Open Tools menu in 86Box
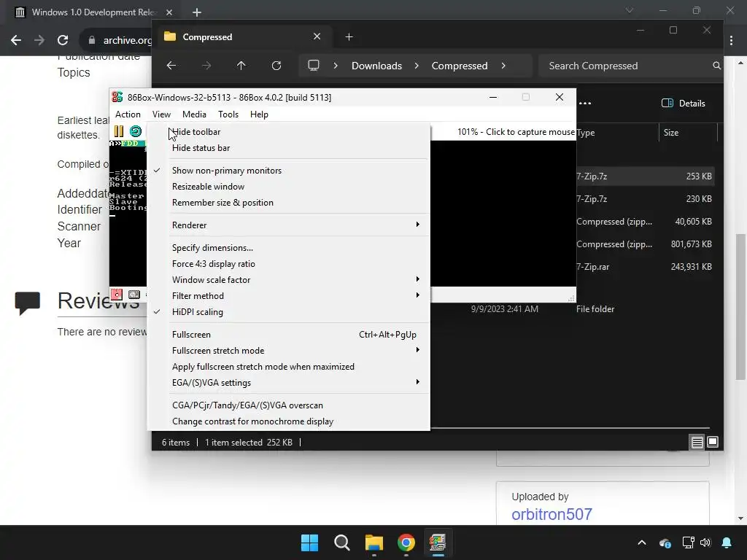Viewport: 747px width, 560px height. (228, 114)
